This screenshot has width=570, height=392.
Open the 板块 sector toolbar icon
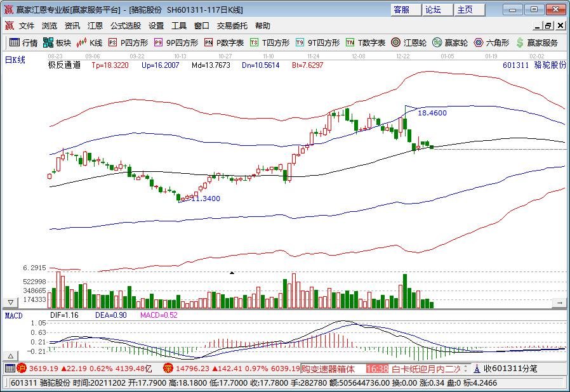click(x=56, y=42)
